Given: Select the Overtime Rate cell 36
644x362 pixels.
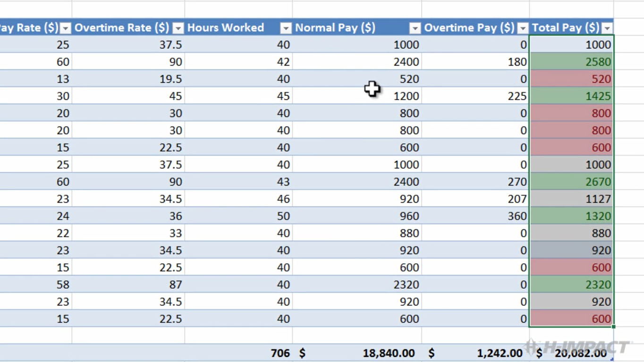Looking at the screenshot, I should pyautogui.click(x=128, y=216).
